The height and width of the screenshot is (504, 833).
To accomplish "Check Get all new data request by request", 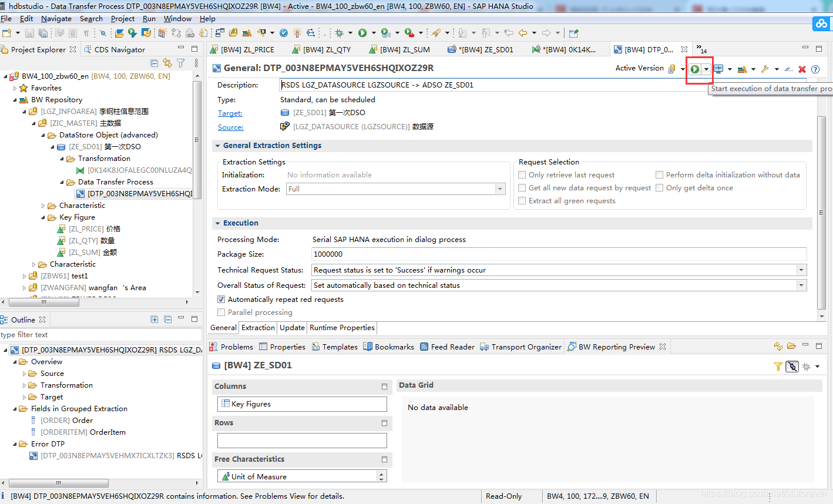I will click(x=522, y=188).
